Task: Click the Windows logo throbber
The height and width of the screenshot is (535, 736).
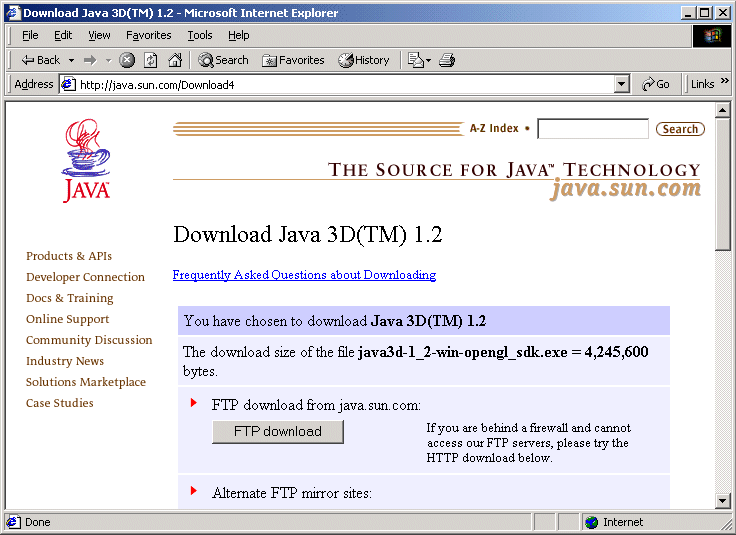Action: pos(712,36)
